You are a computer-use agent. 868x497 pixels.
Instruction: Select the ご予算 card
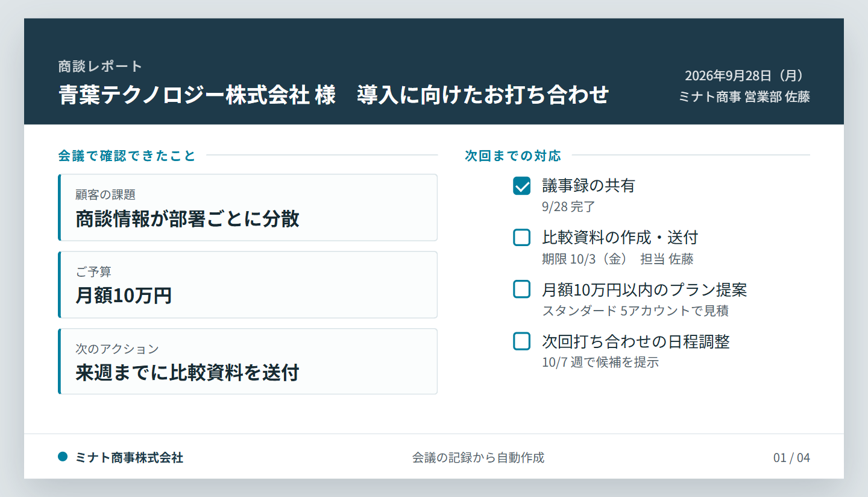click(x=248, y=285)
